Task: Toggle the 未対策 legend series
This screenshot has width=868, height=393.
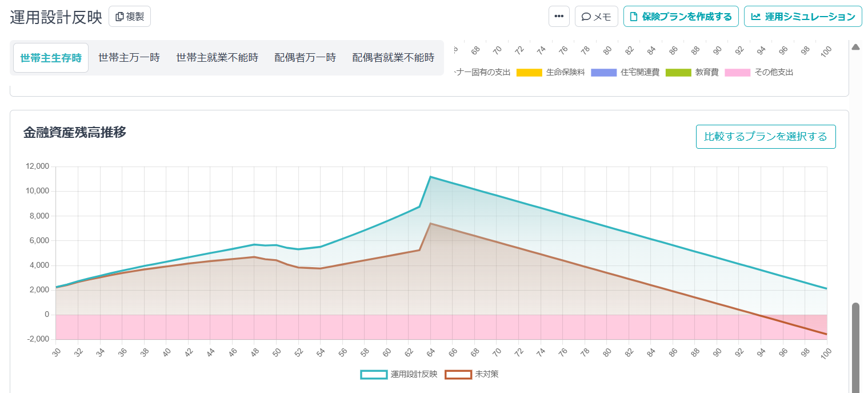Action: (x=458, y=375)
